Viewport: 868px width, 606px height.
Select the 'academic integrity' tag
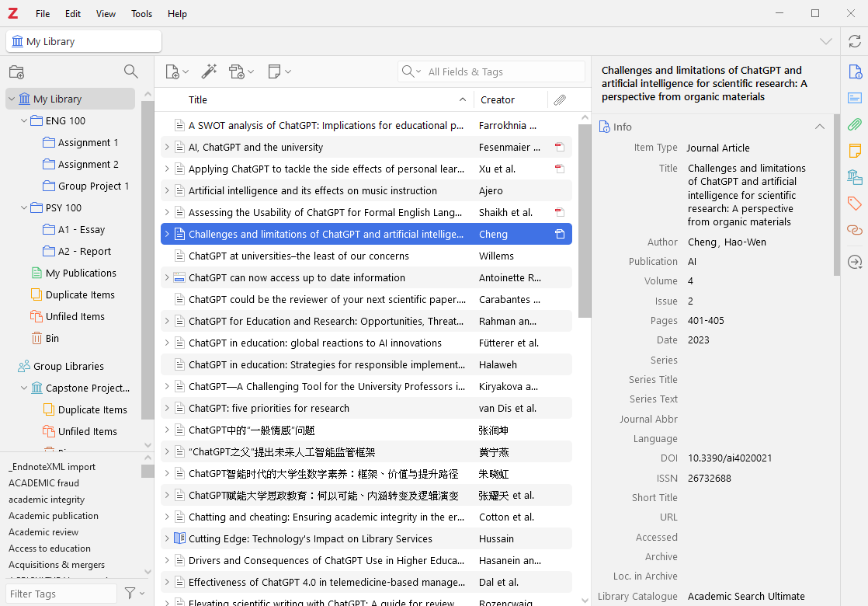pos(47,500)
